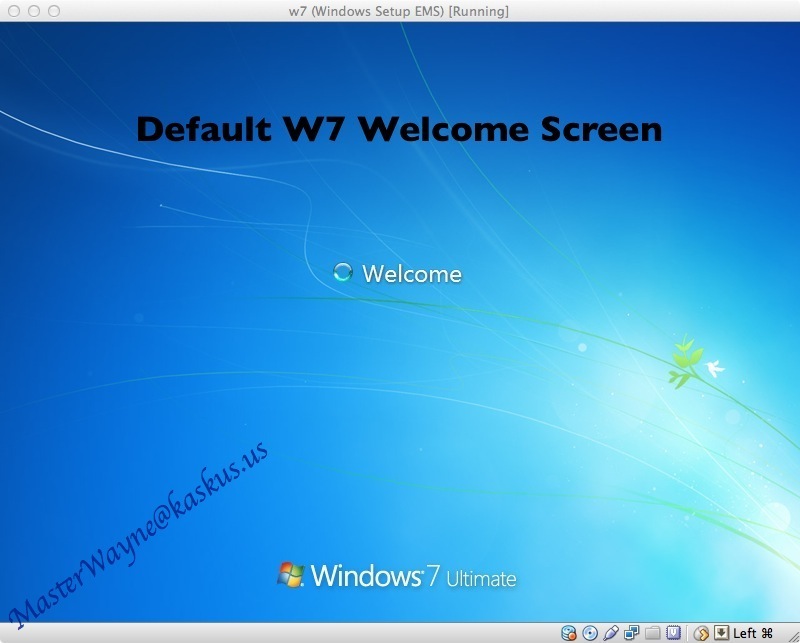
Task: Click the "Default W7 Welcome Screen" heading
Action: pyautogui.click(x=399, y=129)
